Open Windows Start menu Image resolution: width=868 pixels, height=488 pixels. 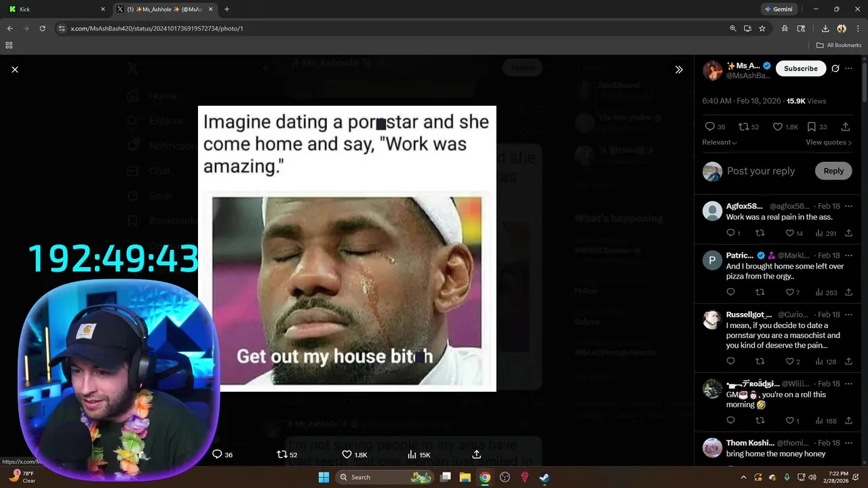[x=323, y=477]
